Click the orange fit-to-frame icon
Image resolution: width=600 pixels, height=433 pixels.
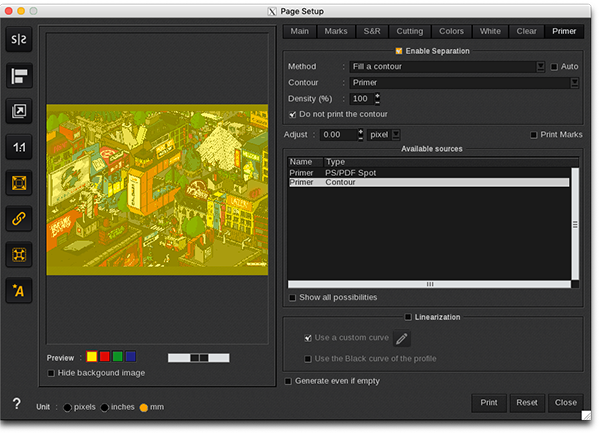pos(19,183)
